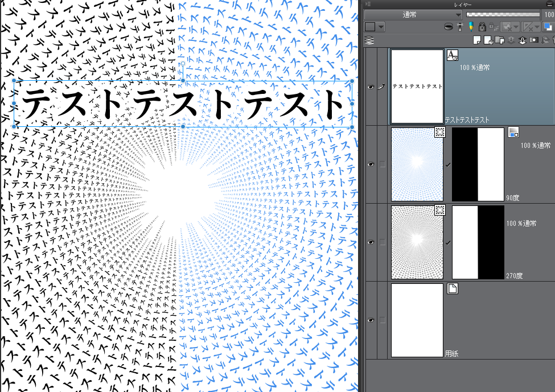This screenshot has width=555, height=392.
Task: Click the 用紙 layer name
Action: click(451, 353)
